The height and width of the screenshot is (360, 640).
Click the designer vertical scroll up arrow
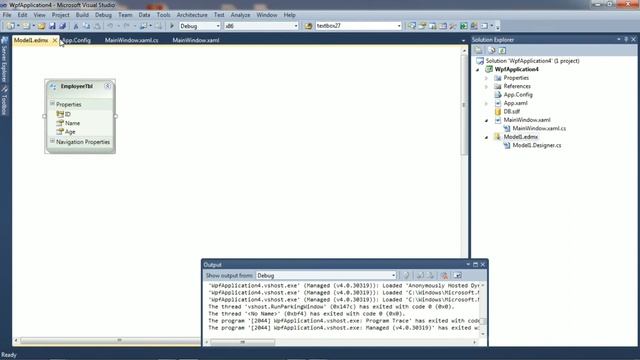coord(464,50)
